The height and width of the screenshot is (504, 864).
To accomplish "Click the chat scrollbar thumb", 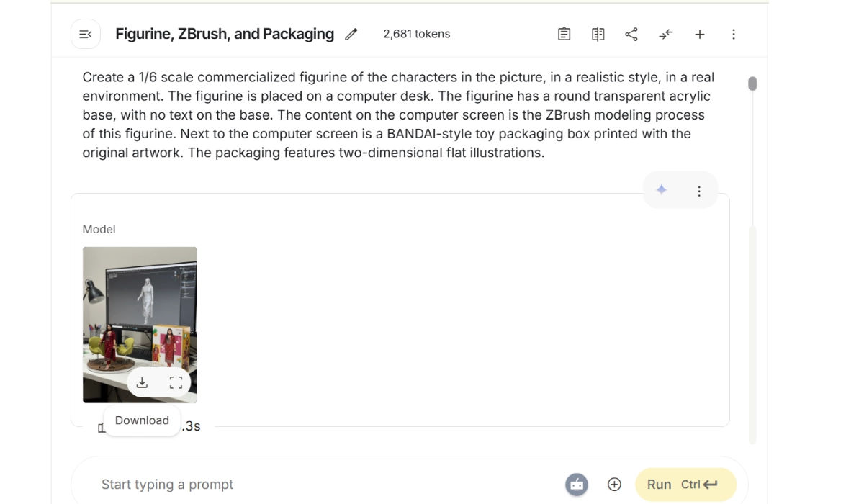I will click(752, 84).
